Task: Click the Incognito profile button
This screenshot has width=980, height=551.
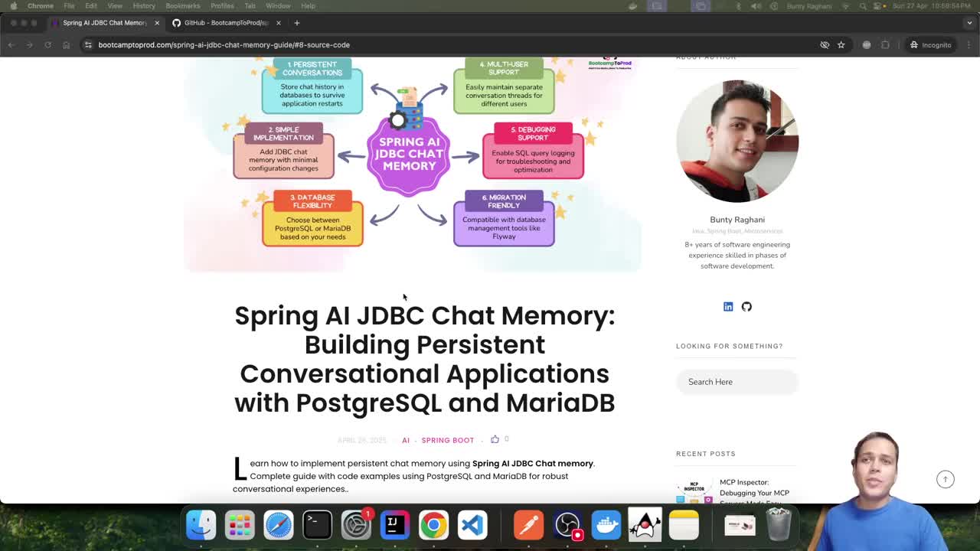Action: click(x=930, y=45)
